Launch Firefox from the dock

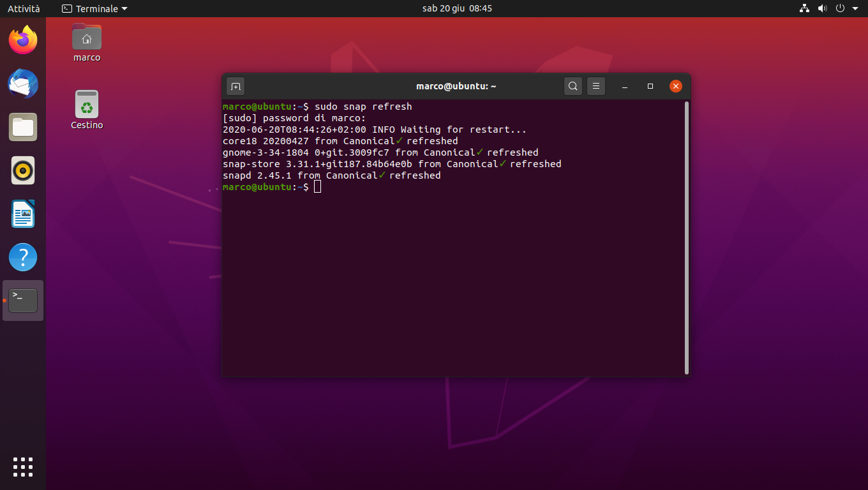pos(23,40)
